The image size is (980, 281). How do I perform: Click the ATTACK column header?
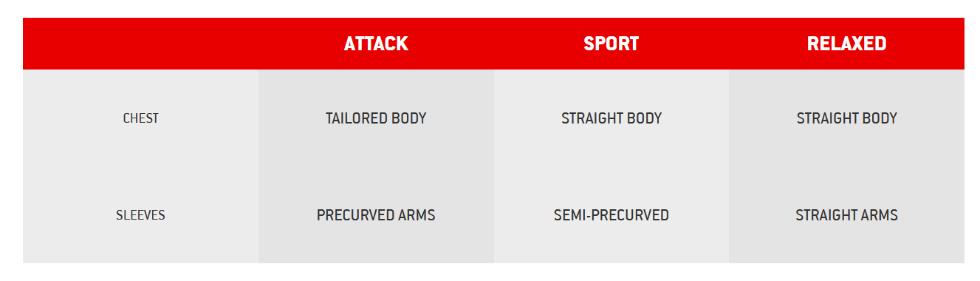(376, 44)
